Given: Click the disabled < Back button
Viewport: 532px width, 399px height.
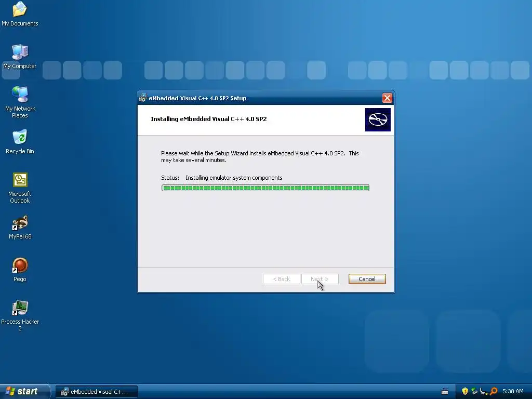Looking at the screenshot, I should [x=282, y=279].
